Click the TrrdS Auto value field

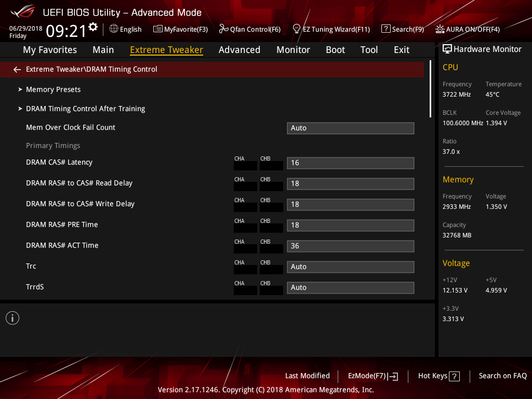pyautogui.click(x=351, y=288)
